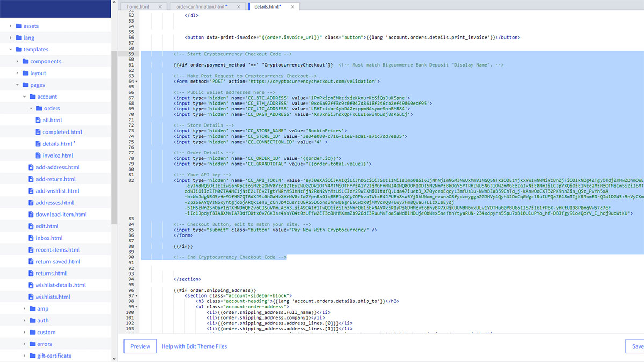Expand the lang folder arrow

tap(11, 38)
